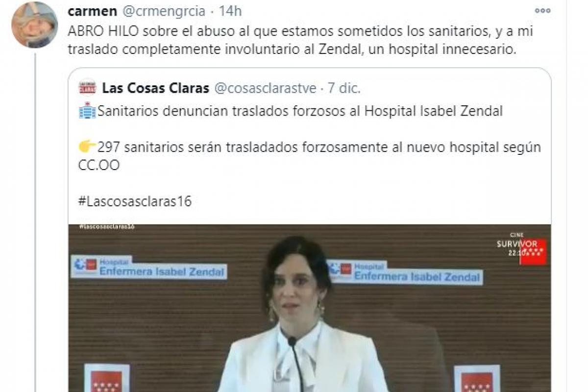Open the @cosasclarastve handle
Image resolution: width=588 pixels, height=392 pixels.
click(265, 88)
